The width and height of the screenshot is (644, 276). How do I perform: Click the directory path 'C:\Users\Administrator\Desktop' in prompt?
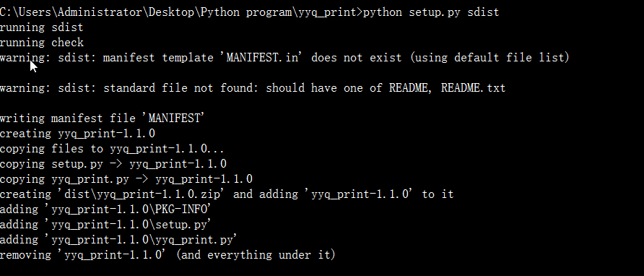[x=97, y=12]
